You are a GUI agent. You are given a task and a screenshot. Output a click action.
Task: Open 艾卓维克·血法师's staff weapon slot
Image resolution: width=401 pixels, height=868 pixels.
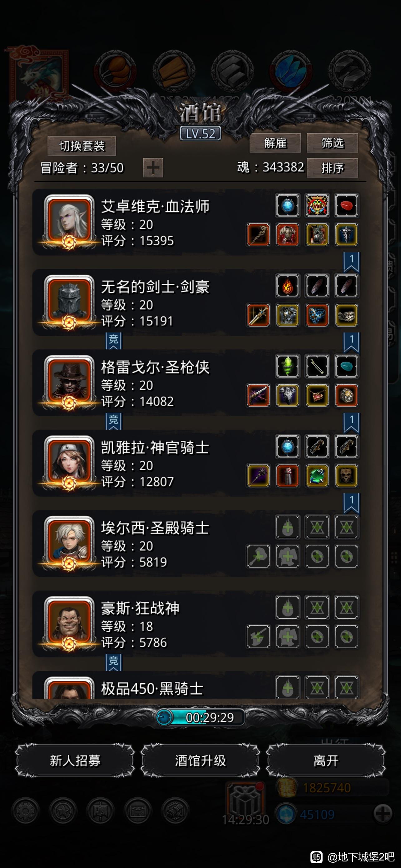tap(258, 235)
